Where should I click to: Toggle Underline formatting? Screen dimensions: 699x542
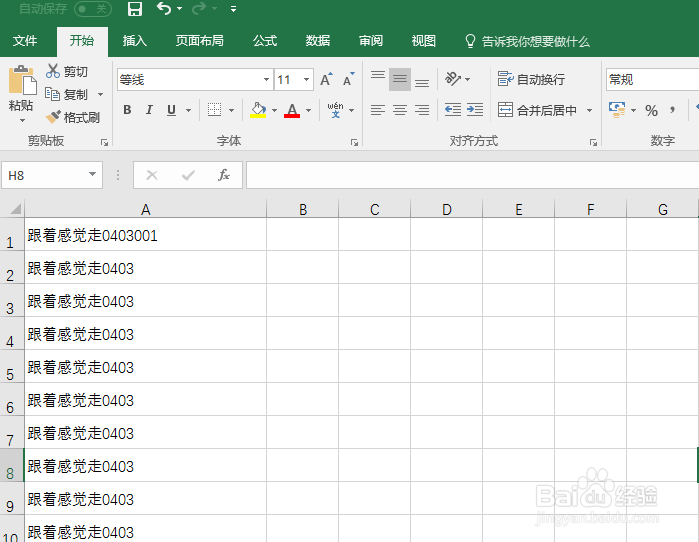click(171, 110)
